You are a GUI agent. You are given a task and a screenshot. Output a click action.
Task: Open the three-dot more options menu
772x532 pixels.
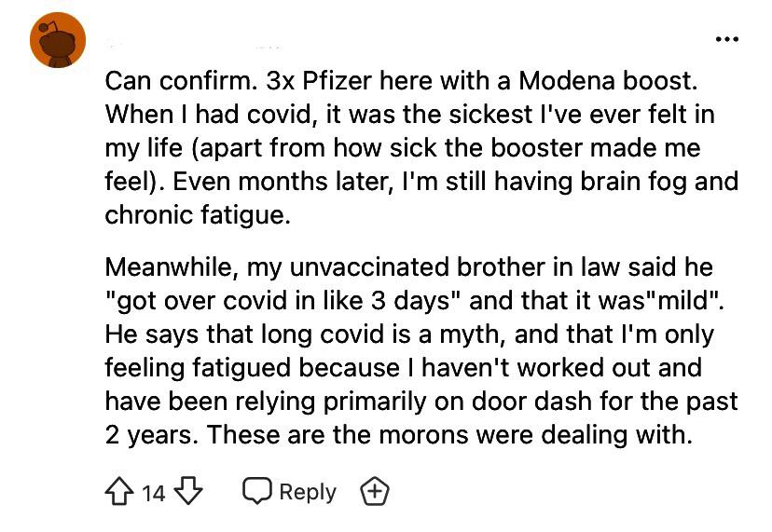coord(726,39)
